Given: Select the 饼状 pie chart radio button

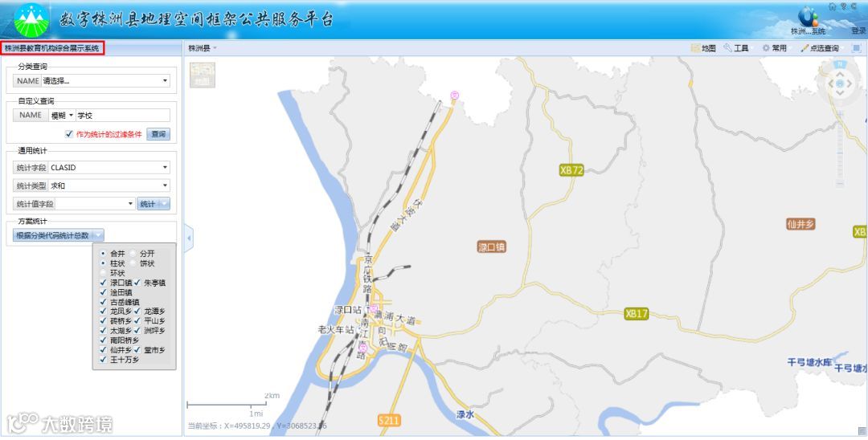Looking at the screenshot, I should (133, 263).
